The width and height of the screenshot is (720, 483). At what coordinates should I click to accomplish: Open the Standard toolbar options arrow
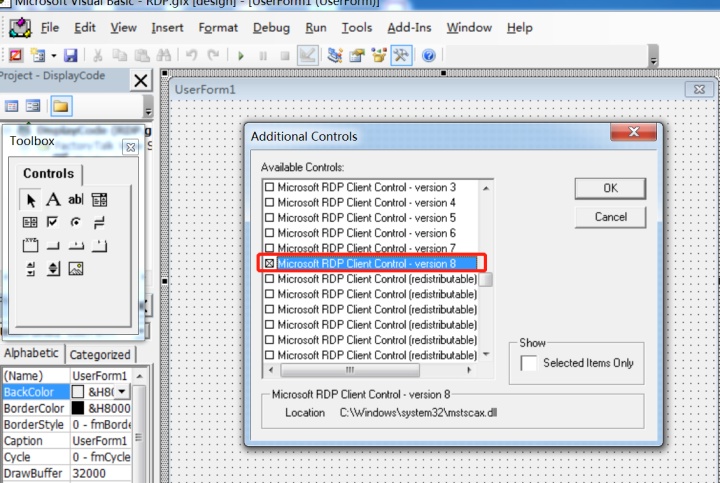653,56
